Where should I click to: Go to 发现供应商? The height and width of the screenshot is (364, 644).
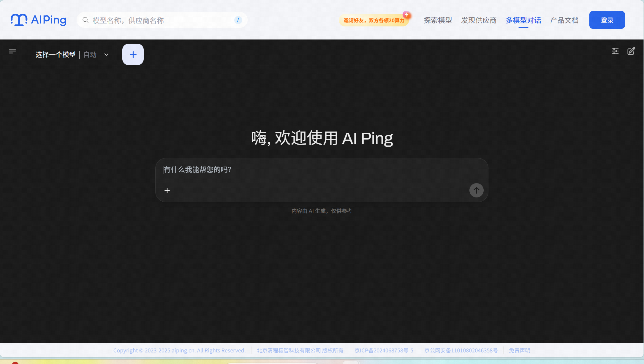tap(479, 20)
